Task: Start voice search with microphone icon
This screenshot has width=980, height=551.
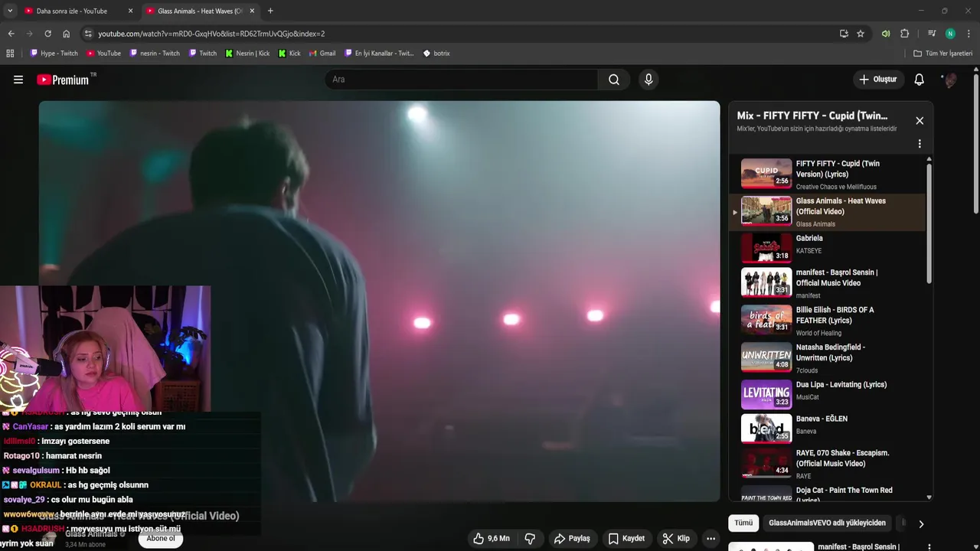Action: click(648, 80)
